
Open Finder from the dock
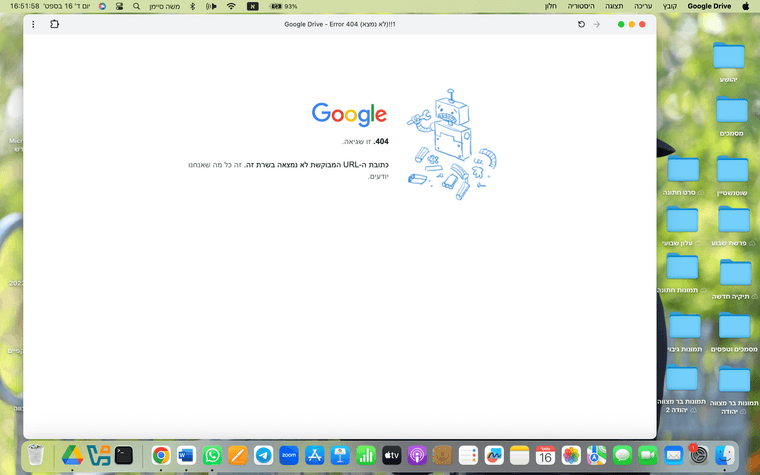[x=725, y=456]
